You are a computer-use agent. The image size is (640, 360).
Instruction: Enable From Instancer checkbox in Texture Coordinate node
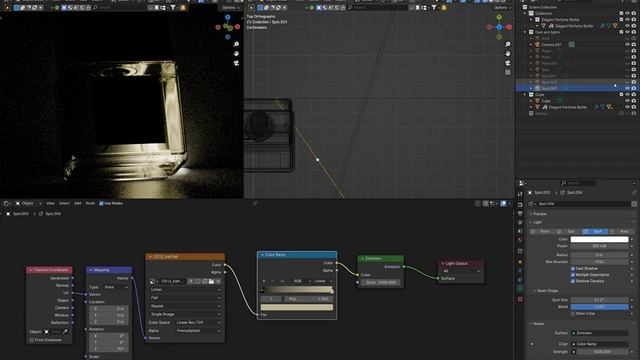pyautogui.click(x=31, y=340)
